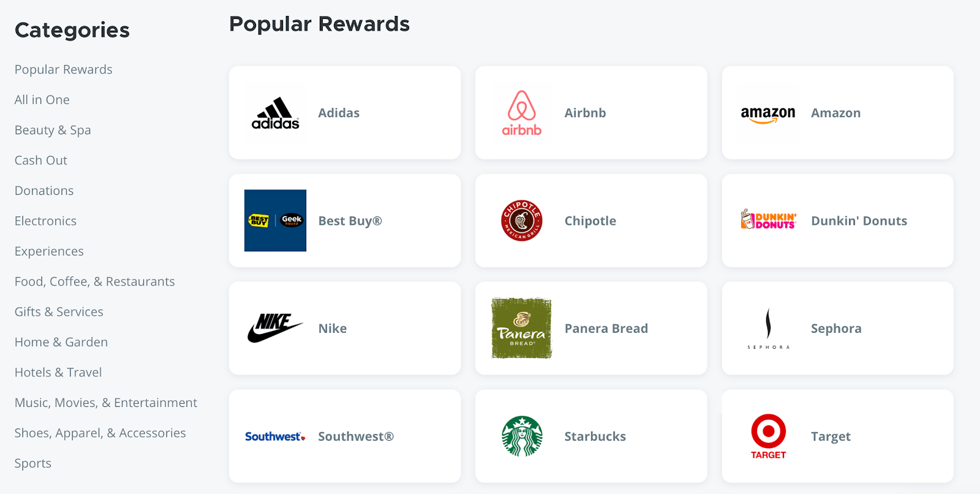Select the Beauty & Spa category
Image resolution: width=980 pixels, height=494 pixels.
pyautogui.click(x=53, y=130)
